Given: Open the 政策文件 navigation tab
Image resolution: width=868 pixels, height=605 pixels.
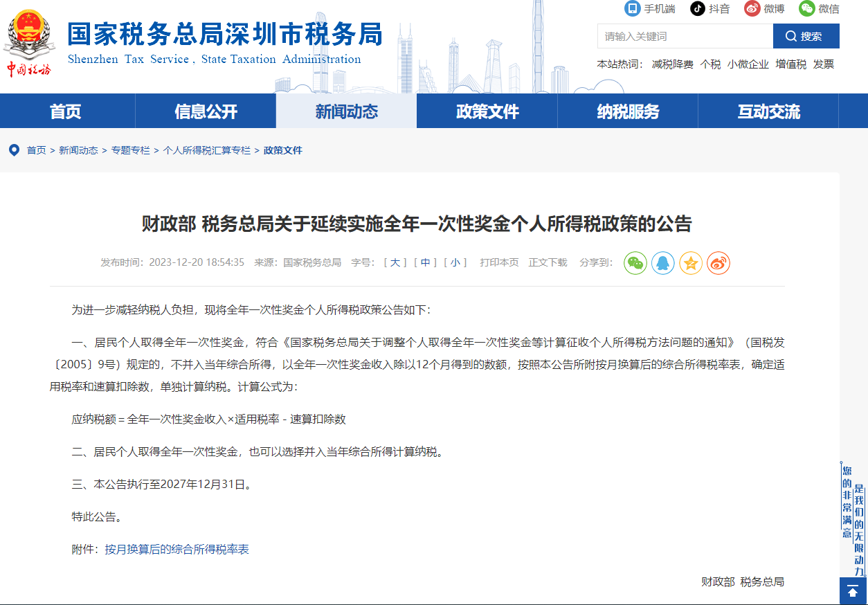Looking at the screenshot, I should pyautogui.click(x=487, y=111).
